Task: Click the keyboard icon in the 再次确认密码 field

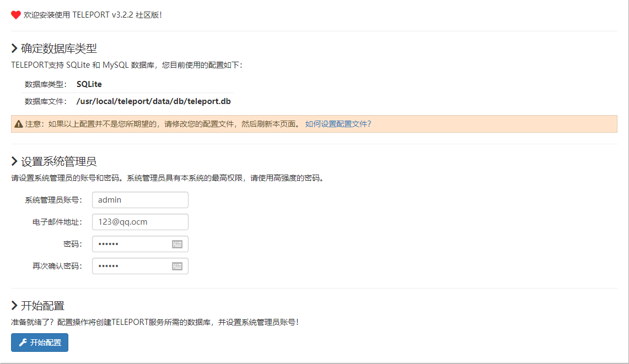Action: 177,266
